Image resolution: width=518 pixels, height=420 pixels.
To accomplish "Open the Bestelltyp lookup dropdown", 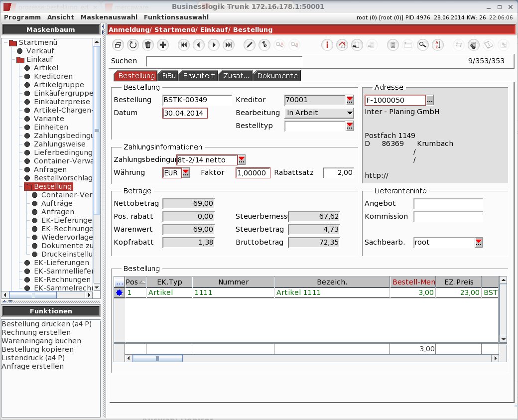I will (350, 126).
